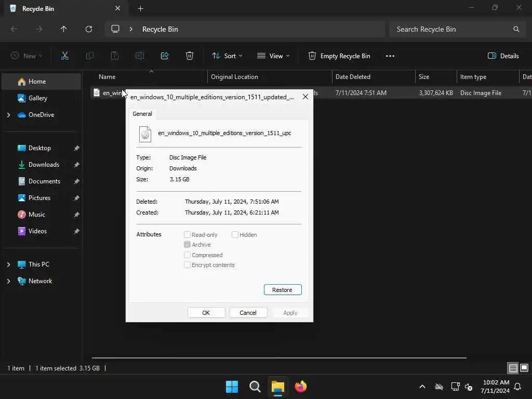The image size is (532, 399).
Task: Navigate up one level with up arrow
Action: pos(63,29)
